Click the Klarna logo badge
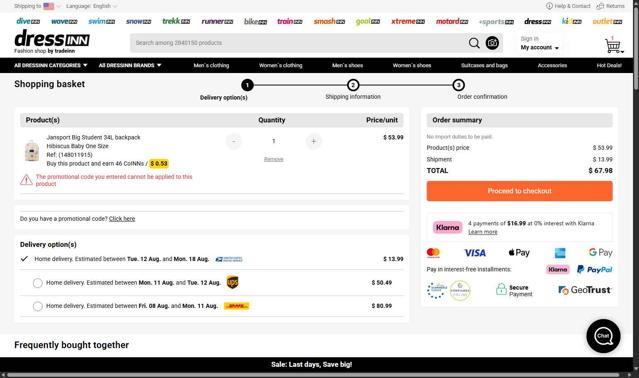This screenshot has height=378, width=639. [x=447, y=227]
